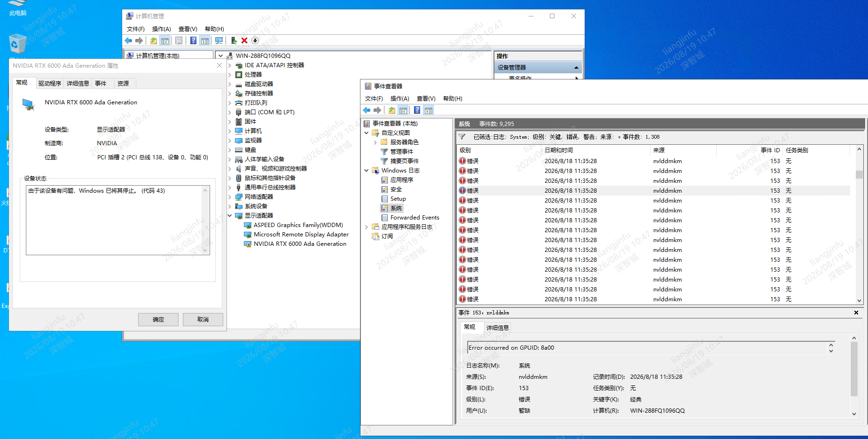Click the Up One Level folder icon in Computer Management
This screenshot has height=439, width=868.
154,41
